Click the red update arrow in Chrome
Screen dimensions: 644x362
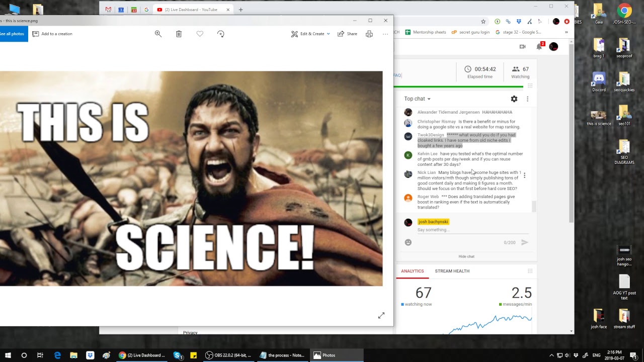567,22
